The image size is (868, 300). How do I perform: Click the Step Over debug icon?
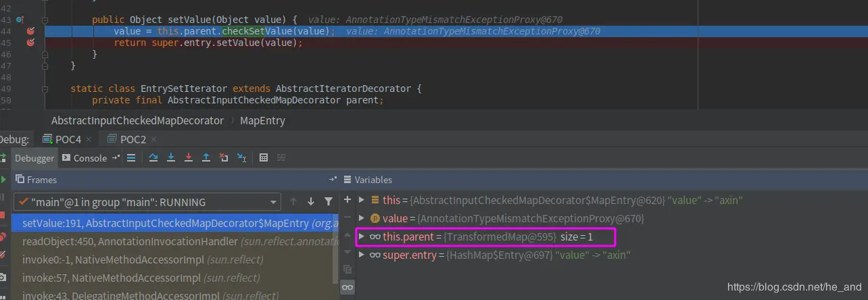click(x=153, y=157)
